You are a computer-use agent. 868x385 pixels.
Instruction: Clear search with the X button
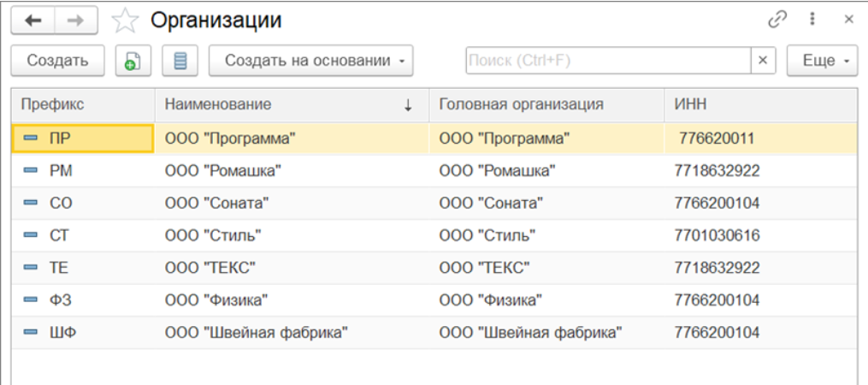point(763,61)
